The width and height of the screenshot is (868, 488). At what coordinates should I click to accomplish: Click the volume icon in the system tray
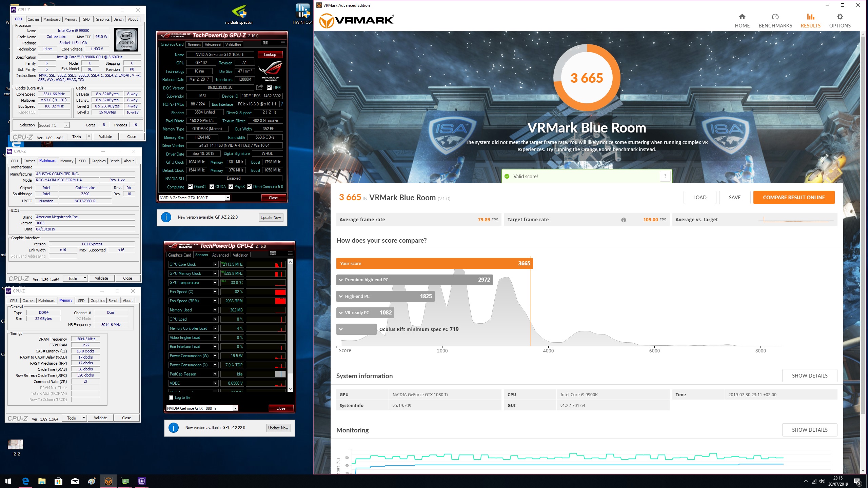coord(822,481)
